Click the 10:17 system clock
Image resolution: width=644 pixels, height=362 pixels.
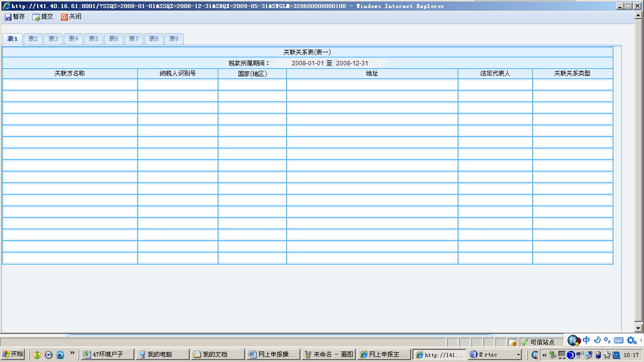tap(631, 355)
